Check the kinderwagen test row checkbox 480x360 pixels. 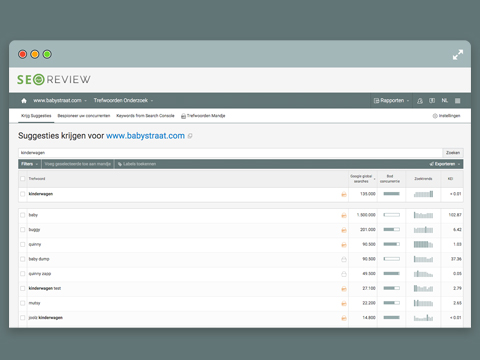(23, 288)
